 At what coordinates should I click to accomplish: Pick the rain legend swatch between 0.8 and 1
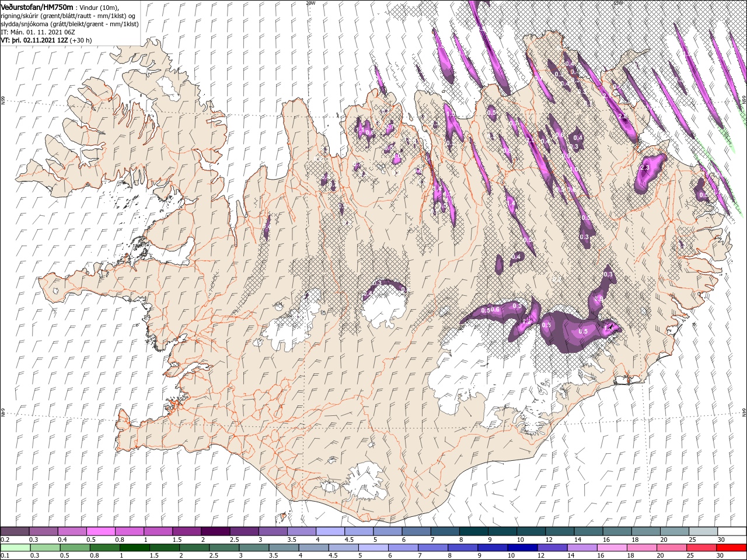click(x=105, y=547)
